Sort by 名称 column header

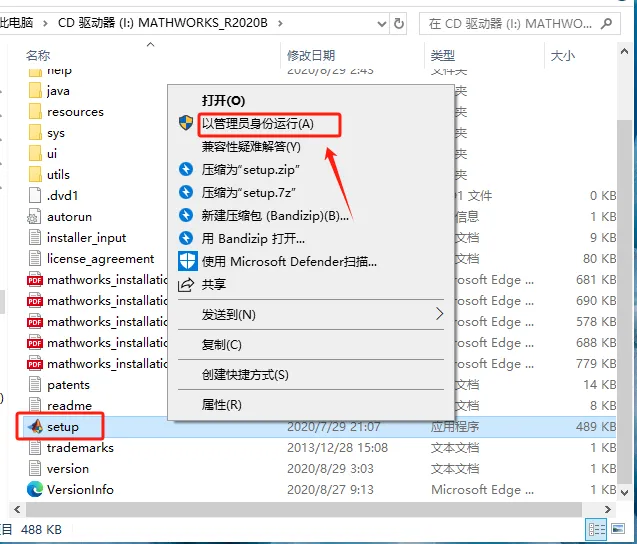click(38, 55)
